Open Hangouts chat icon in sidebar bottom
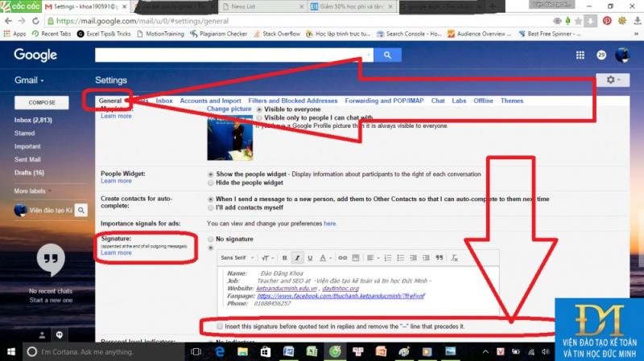Image resolution: width=644 pixels, height=361 pixels. 60,335
